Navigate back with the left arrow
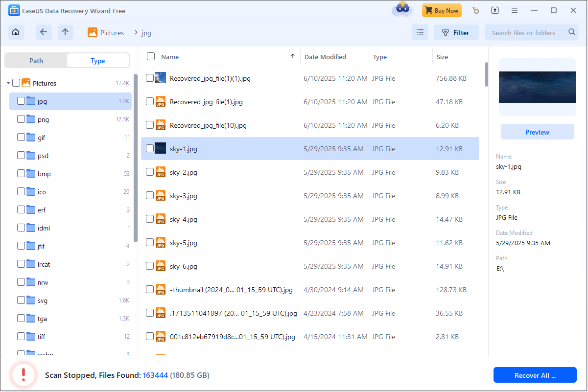Viewport: 588px width, 392px height. tap(44, 32)
